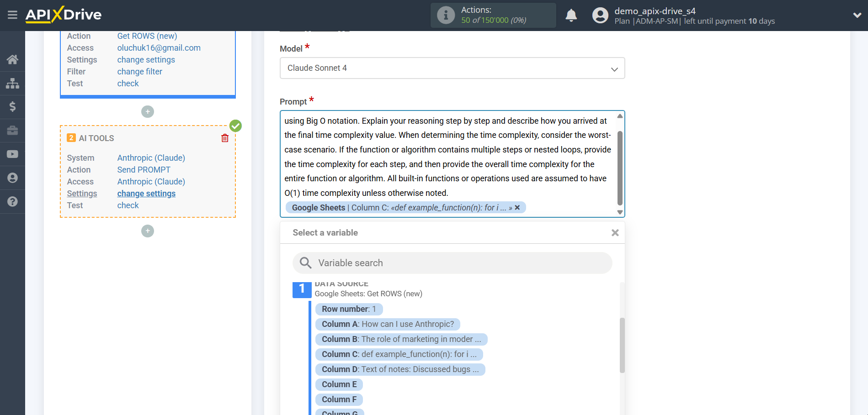Open the Anthropic (Claude) Access link
This screenshot has height=415, width=868.
point(151,182)
